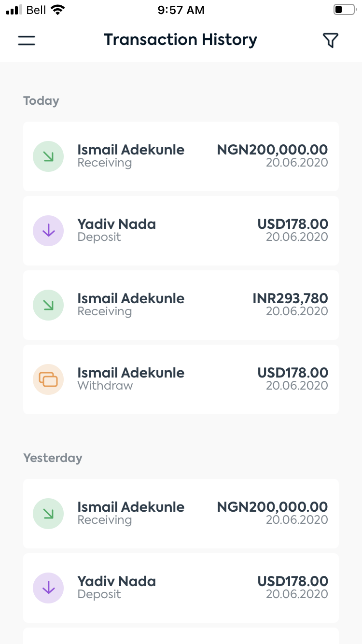362x644 pixels.
Task: Open Yadiv Nada's name under Yesterday
Action: tap(116, 581)
